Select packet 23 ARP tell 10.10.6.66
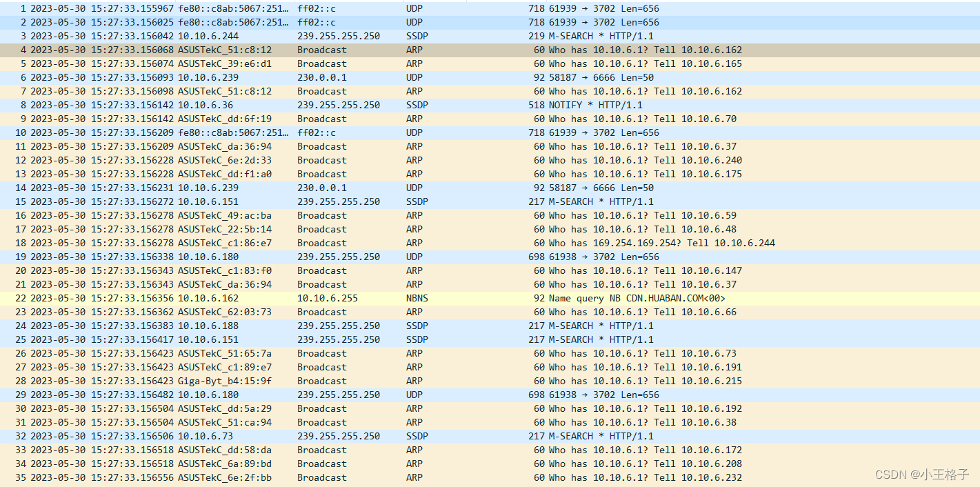 [x=490, y=312]
